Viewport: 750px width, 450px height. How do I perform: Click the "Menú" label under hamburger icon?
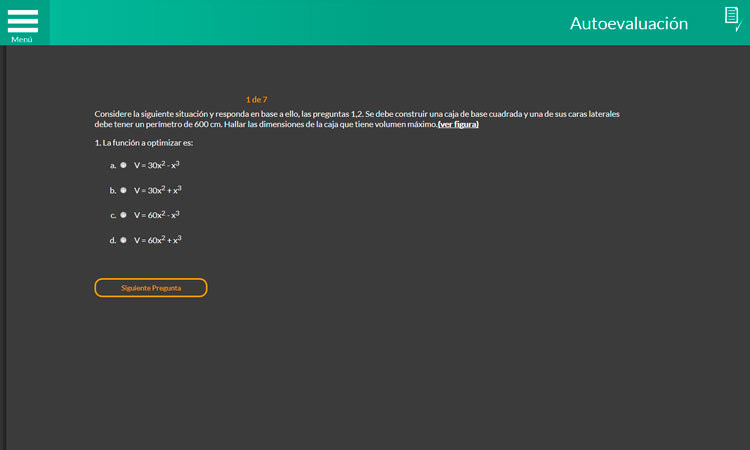coord(22,39)
